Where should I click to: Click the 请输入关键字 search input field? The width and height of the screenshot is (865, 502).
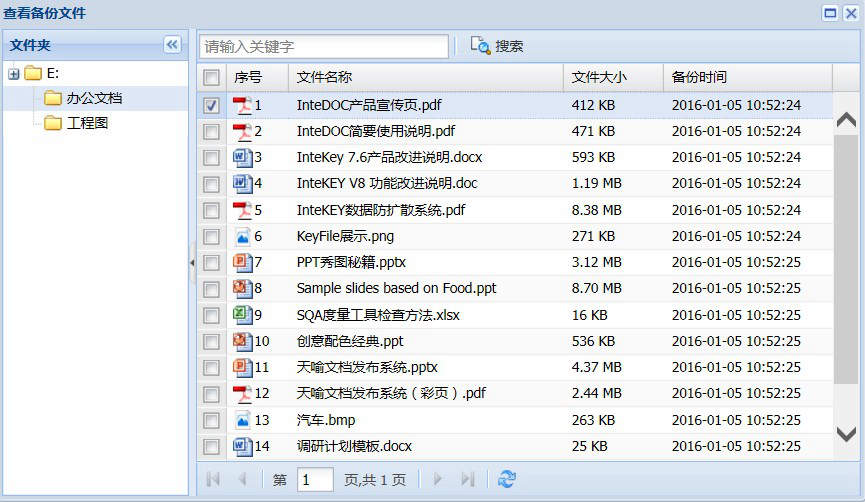[x=324, y=46]
